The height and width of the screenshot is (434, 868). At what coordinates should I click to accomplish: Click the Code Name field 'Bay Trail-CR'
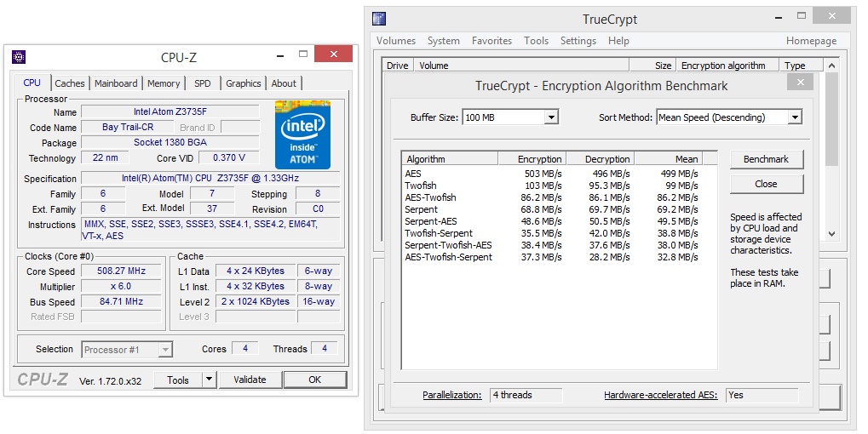pyautogui.click(x=127, y=127)
